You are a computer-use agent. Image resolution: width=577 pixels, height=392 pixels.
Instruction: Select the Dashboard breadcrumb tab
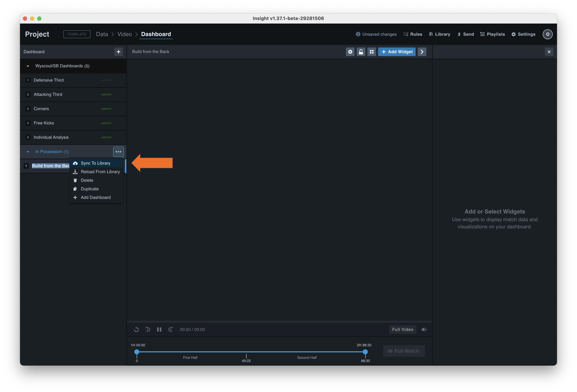click(156, 34)
